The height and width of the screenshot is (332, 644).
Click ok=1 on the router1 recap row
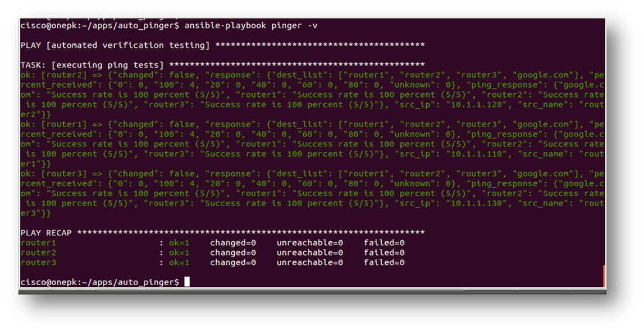179,243
